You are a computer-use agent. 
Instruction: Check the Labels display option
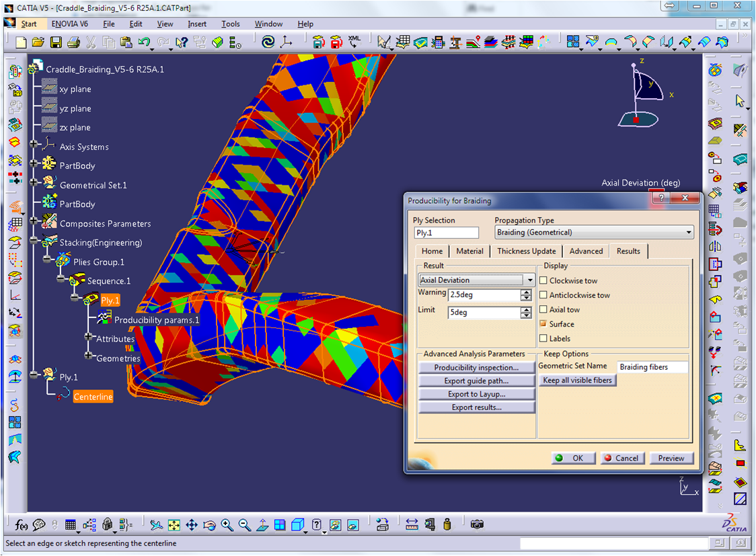pyautogui.click(x=543, y=339)
